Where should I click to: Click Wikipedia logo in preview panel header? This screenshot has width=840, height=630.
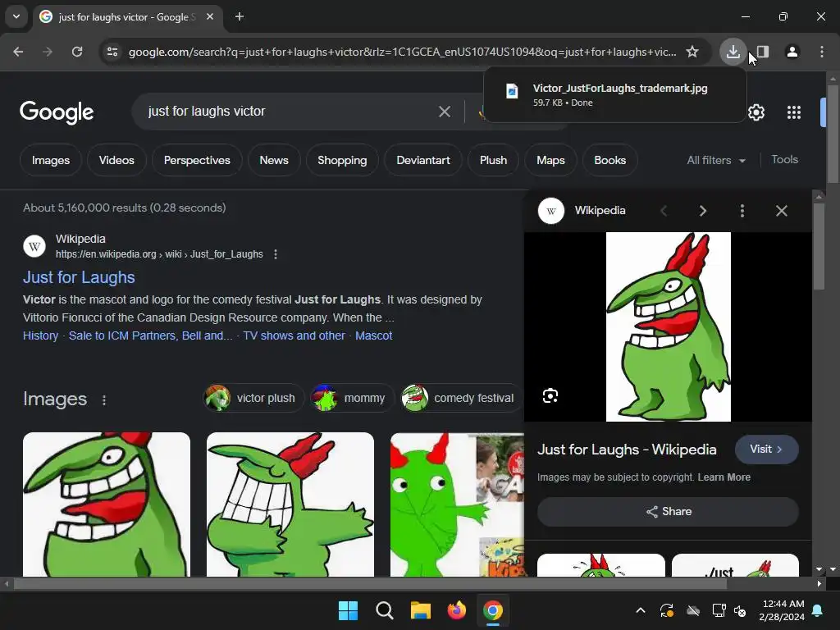click(x=551, y=211)
